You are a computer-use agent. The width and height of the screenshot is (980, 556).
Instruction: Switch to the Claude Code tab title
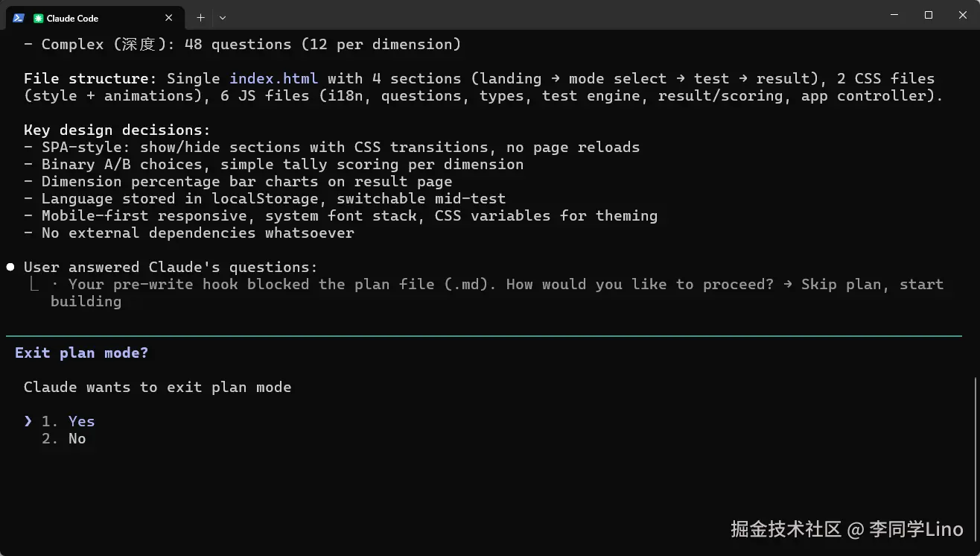pyautogui.click(x=72, y=18)
